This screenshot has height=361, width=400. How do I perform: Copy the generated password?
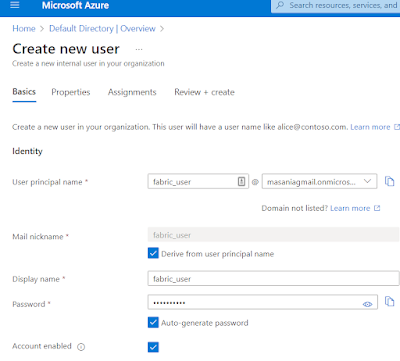point(389,301)
